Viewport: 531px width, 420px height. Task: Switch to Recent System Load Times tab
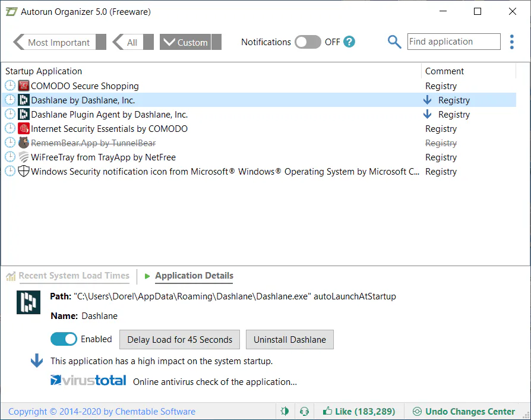pyautogui.click(x=74, y=276)
